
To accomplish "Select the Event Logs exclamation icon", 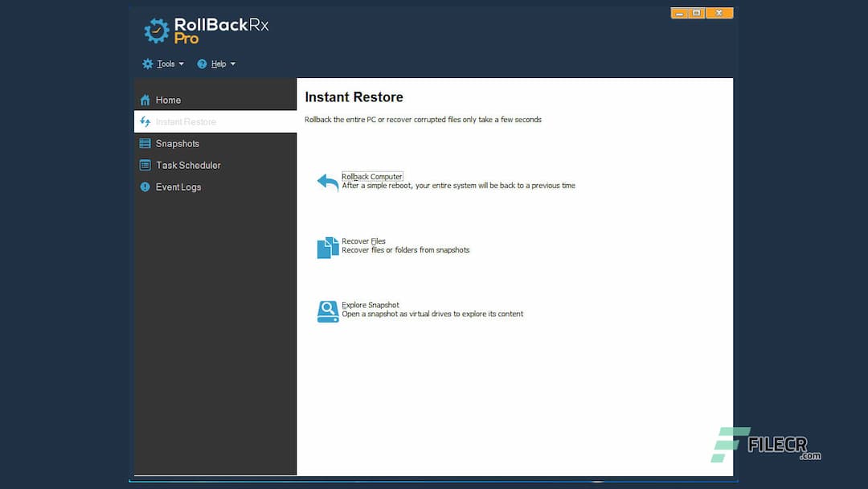I will pos(145,187).
